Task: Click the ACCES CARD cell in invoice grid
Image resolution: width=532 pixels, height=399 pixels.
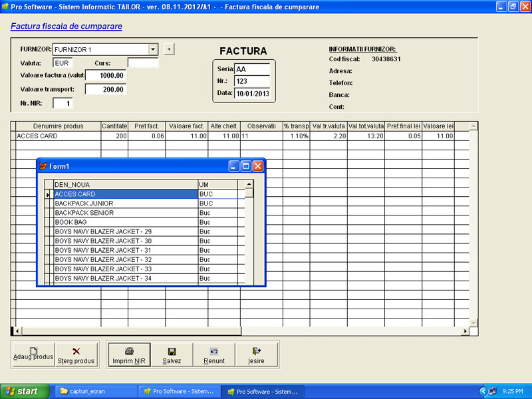Action: coord(59,136)
